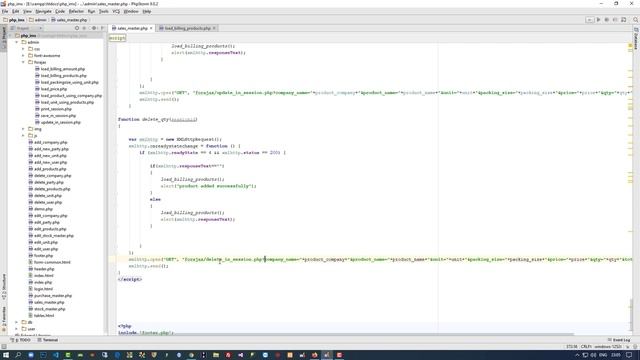
Task: Open the File menu
Action: [x=5, y=11]
